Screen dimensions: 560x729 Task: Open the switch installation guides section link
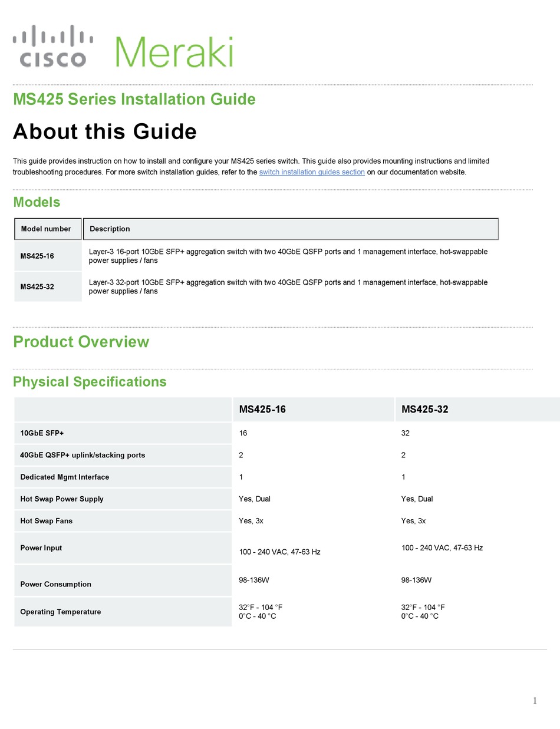pos(312,172)
